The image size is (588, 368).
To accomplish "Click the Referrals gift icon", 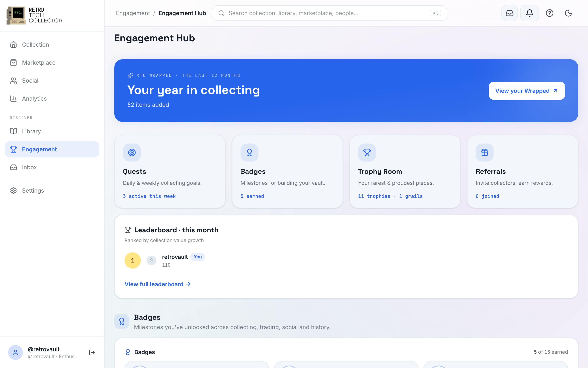I will pos(484,153).
